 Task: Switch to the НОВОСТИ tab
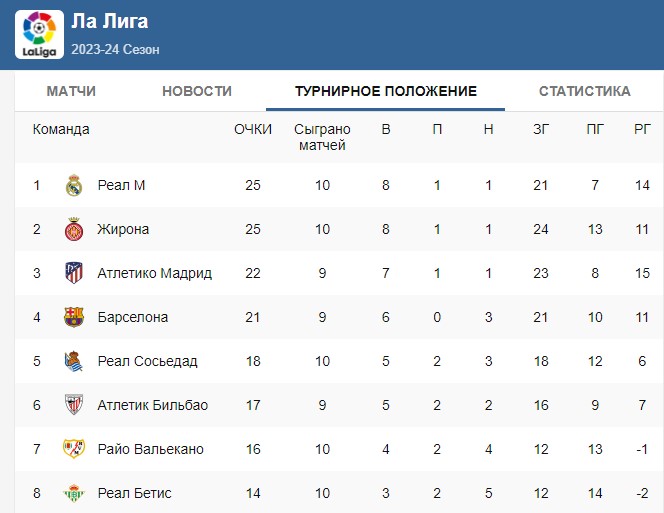pos(197,91)
